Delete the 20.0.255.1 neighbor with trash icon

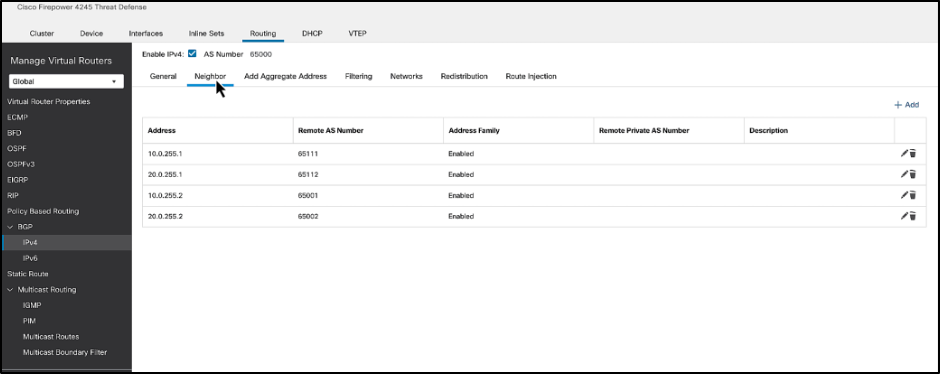(x=912, y=174)
